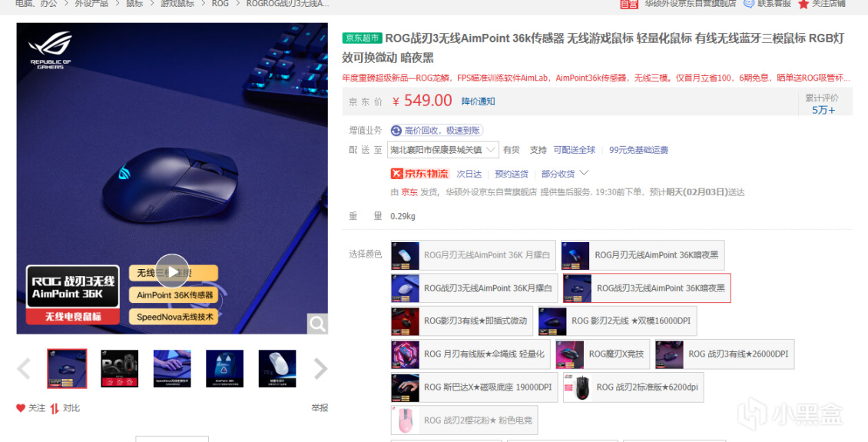Choose ROG影刃3有线★即插式微动 option
The height and width of the screenshot is (442, 868).
coord(462,321)
